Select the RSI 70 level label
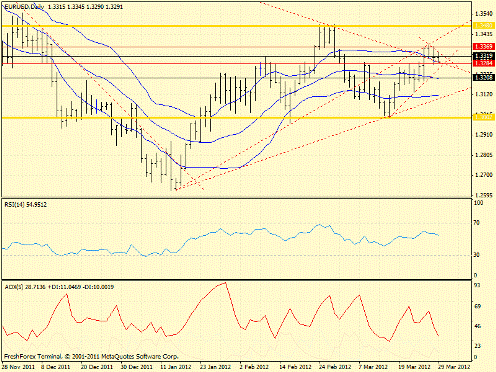The width and height of the screenshot is (496, 372). click(478, 223)
